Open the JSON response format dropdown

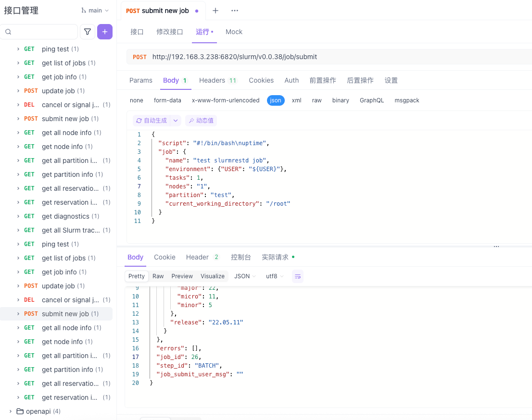(x=245, y=276)
